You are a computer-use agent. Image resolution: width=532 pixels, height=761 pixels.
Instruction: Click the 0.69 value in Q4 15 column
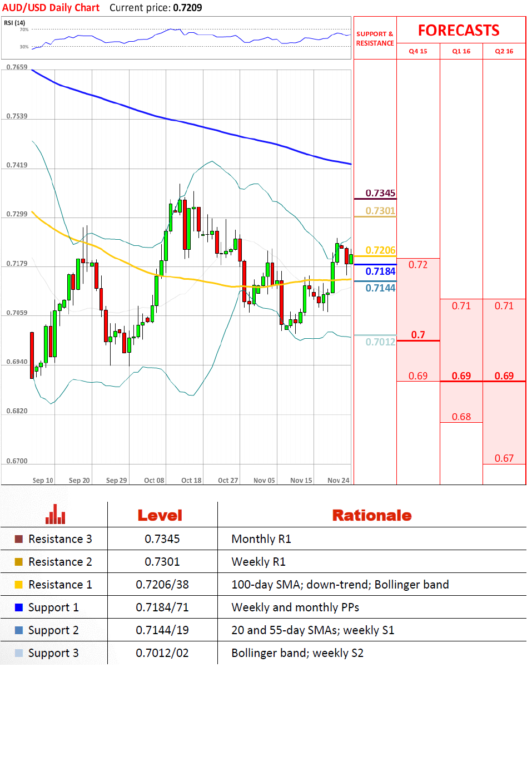click(x=418, y=376)
